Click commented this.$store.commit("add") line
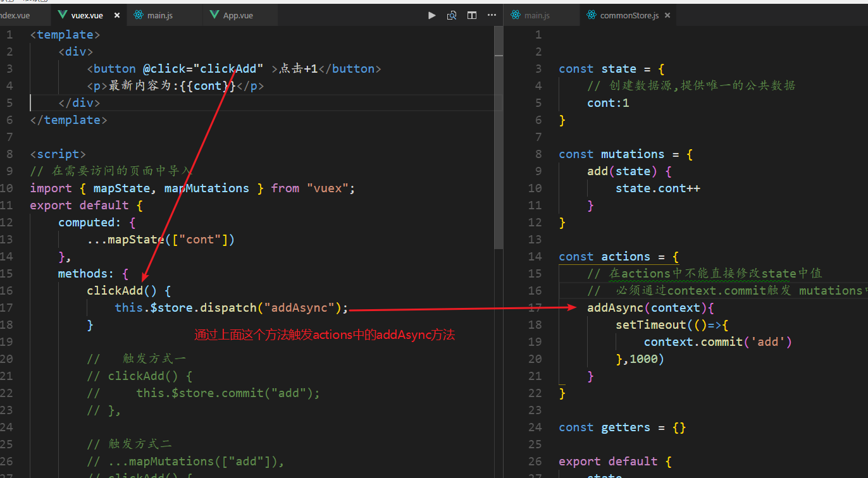868x478 pixels. tap(204, 393)
